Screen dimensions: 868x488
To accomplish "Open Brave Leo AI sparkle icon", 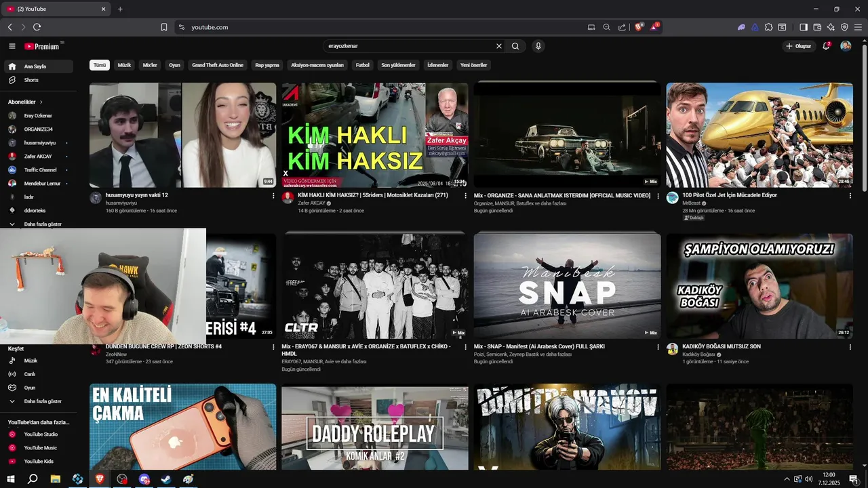I will pos(831,27).
